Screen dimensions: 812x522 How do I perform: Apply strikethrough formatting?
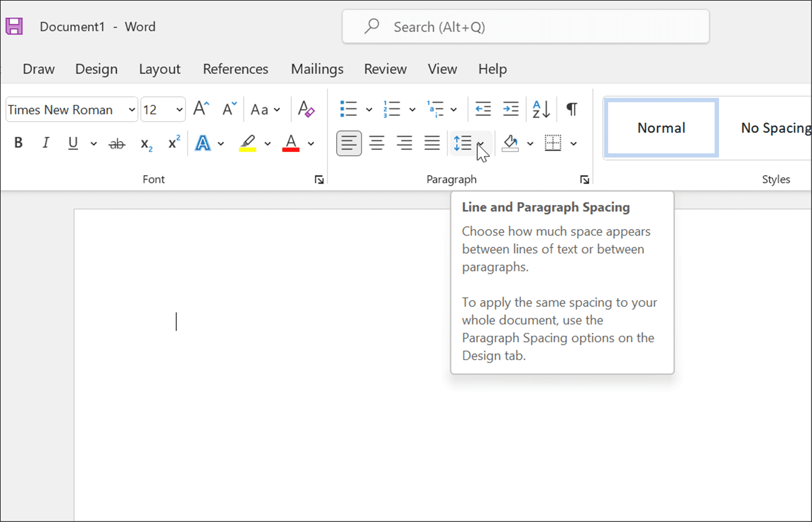point(116,143)
